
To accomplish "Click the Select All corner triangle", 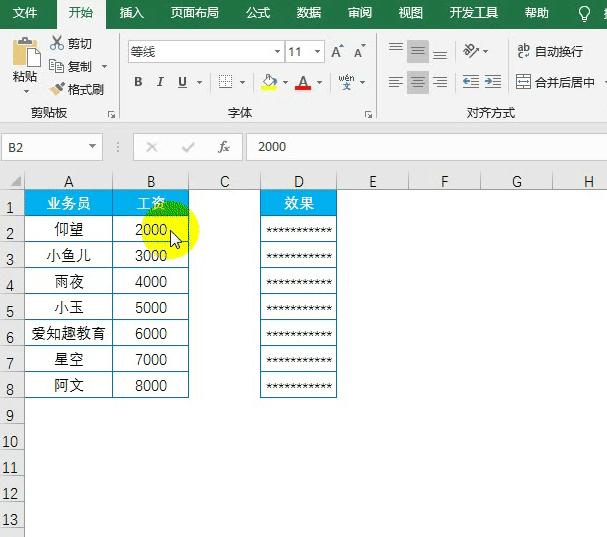I will 14,181.
